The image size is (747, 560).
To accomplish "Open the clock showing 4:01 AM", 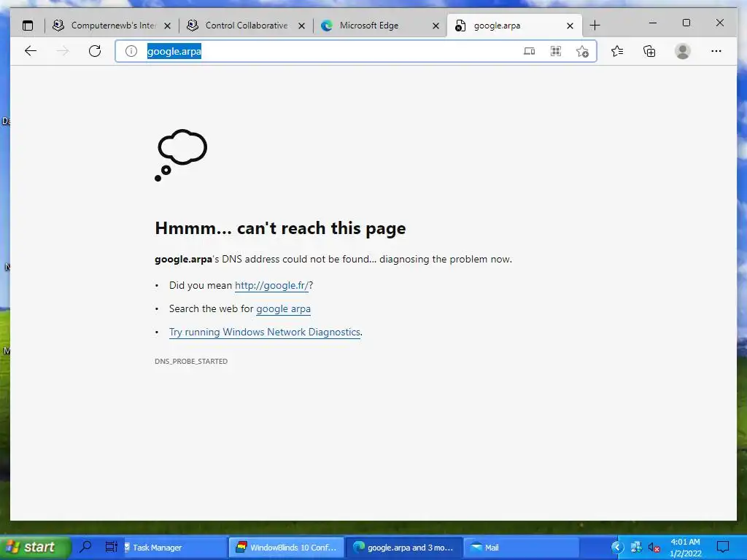I will [x=686, y=548].
